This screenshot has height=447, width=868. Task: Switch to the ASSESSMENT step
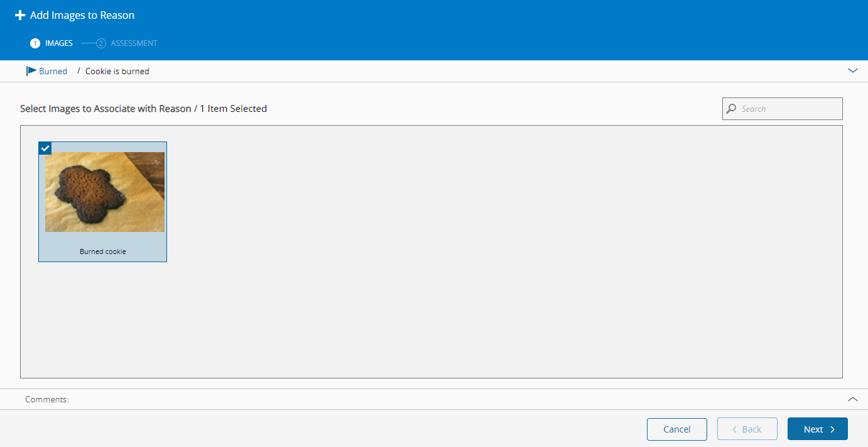click(134, 43)
